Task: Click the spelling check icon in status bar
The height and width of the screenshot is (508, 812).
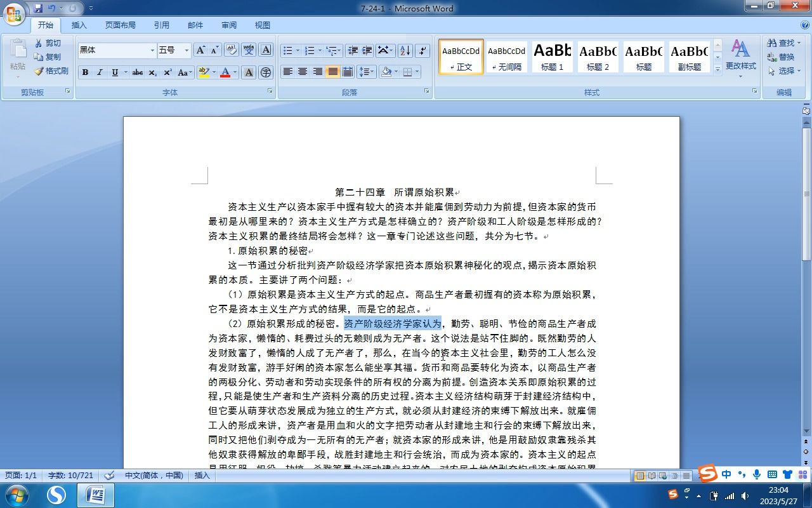Action: coord(109,475)
